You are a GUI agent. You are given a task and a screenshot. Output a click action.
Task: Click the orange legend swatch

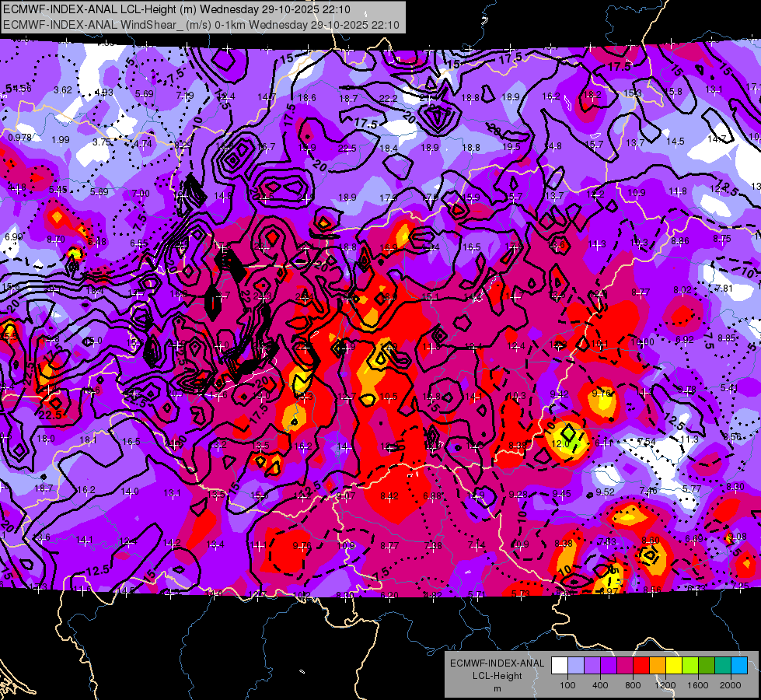click(658, 666)
